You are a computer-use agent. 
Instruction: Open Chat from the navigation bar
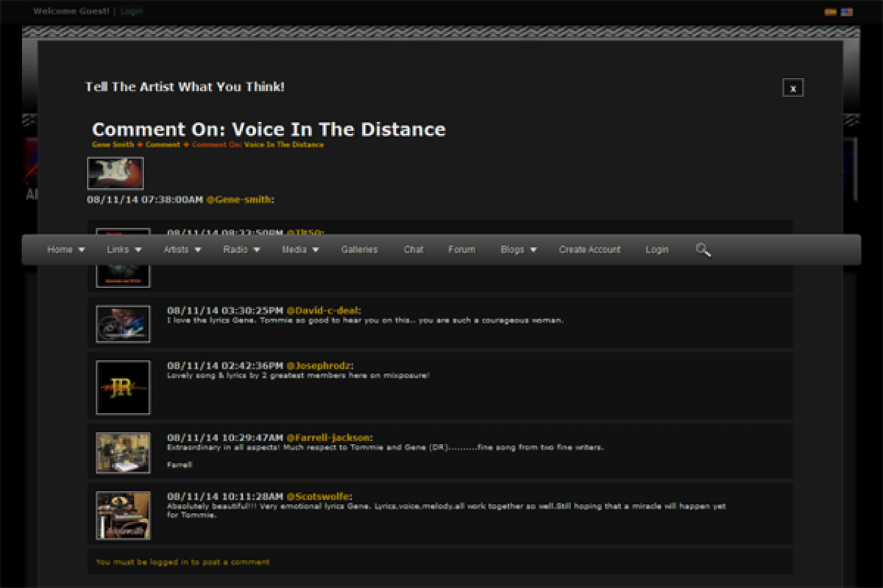tap(413, 250)
